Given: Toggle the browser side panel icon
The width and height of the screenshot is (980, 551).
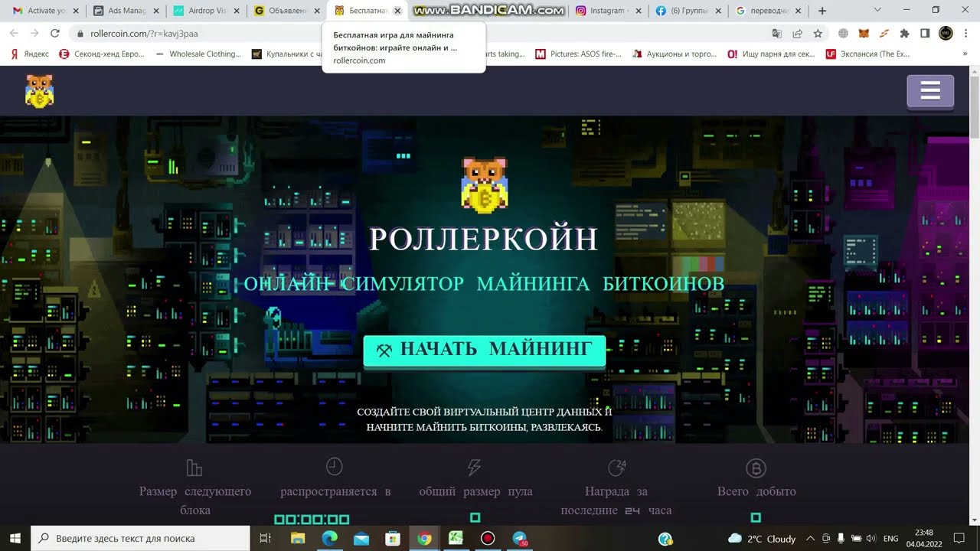Looking at the screenshot, I should pos(925,34).
